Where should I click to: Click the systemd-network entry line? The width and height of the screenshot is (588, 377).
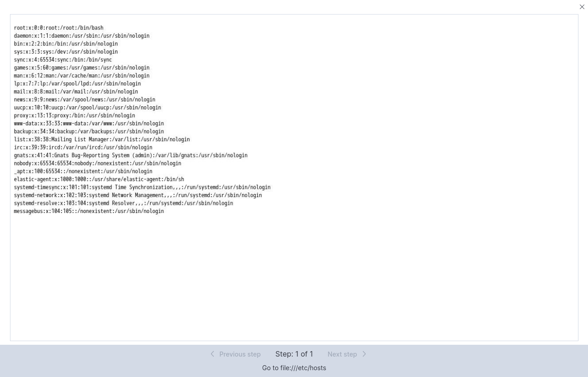pyautogui.click(x=138, y=195)
